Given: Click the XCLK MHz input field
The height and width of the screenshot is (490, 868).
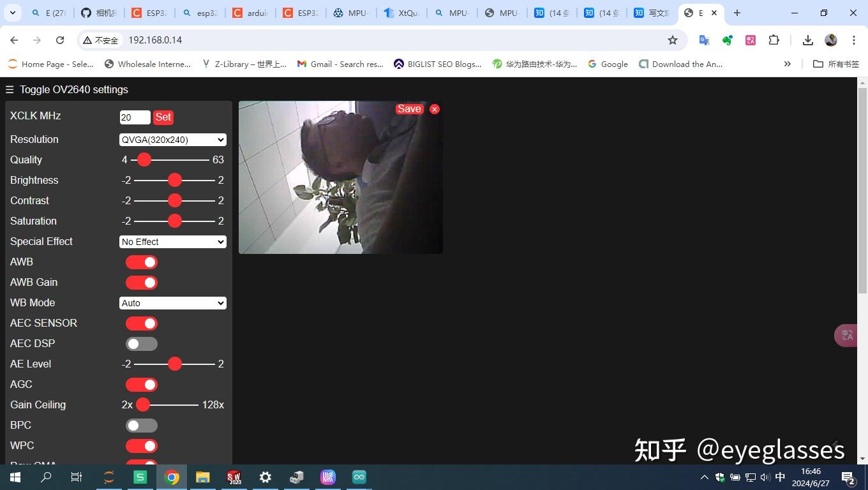Looking at the screenshot, I should coord(134,117).
